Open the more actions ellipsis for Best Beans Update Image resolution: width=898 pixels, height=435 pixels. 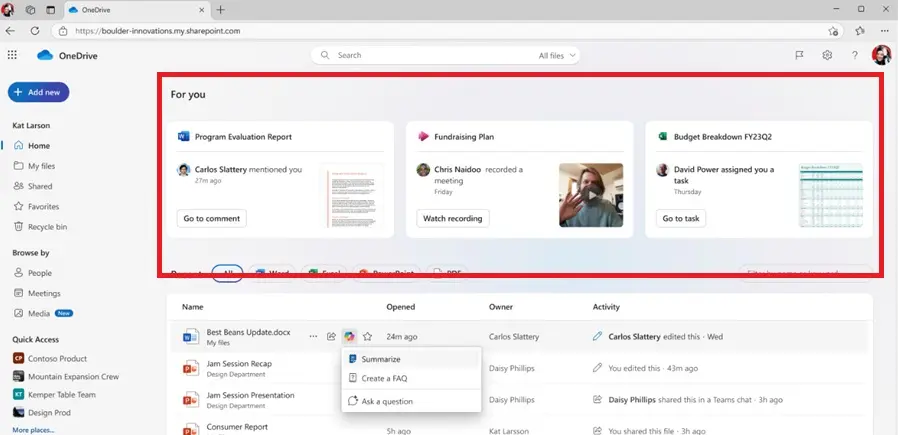[313, 337]
